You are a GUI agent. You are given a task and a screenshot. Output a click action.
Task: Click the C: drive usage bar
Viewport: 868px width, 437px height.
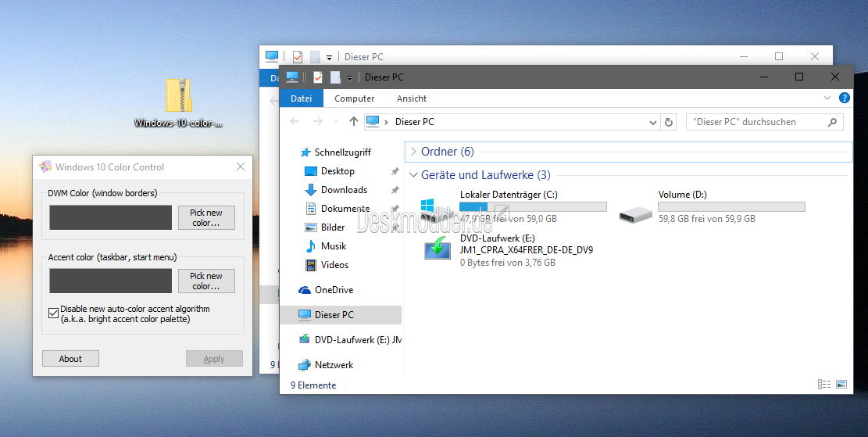(533, 207)
